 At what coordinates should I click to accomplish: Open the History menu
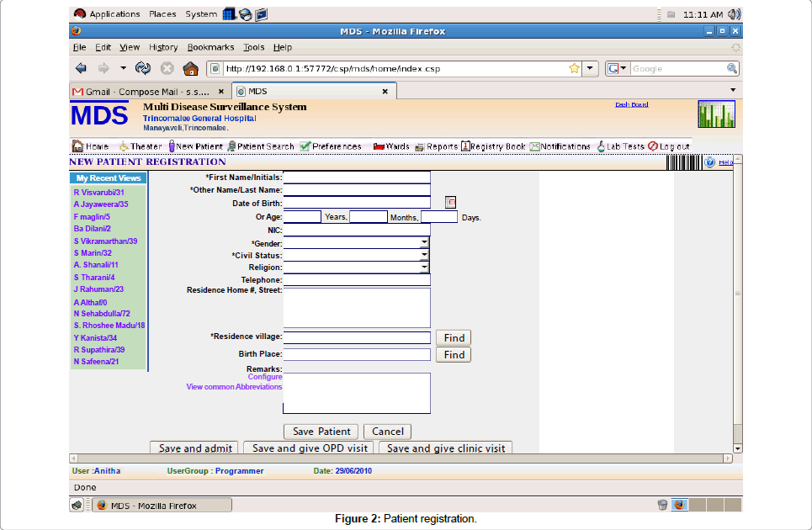tap(163, 47)
